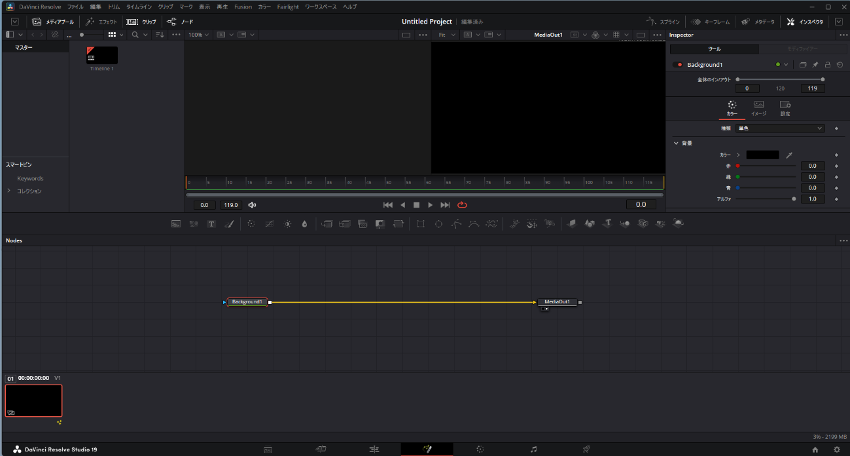Image resolution: width=850 pixels, height=456 pixels.
Task: Toggle audio mute speaker icon
Action: (x=252, y=205)
